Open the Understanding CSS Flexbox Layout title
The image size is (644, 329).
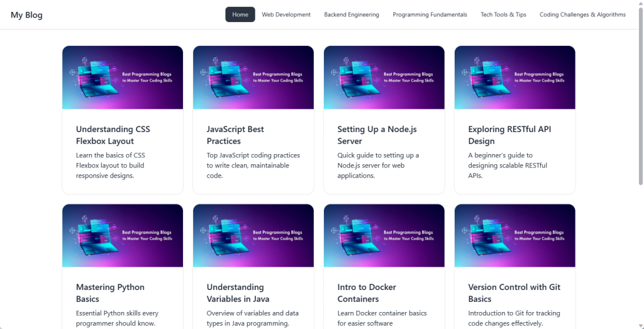click(x=113, y=135)
